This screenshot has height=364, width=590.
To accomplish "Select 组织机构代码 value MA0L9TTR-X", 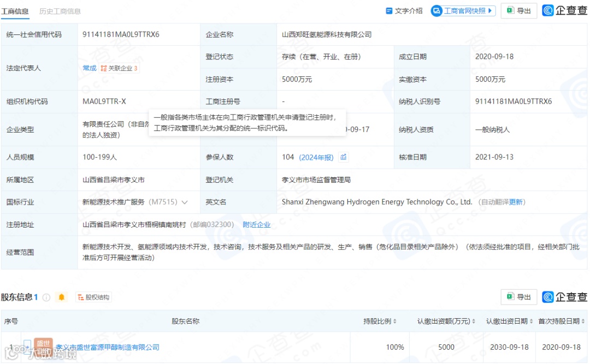I will (104, 102).
